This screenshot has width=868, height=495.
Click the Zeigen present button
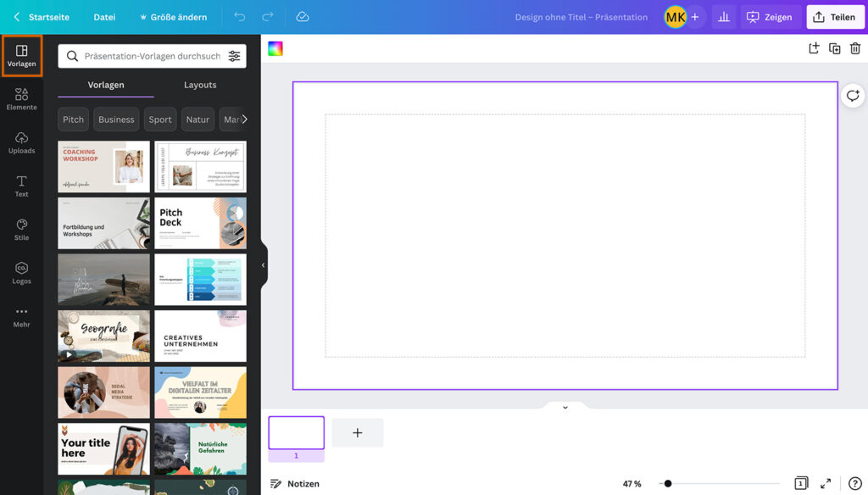[768, 17]
